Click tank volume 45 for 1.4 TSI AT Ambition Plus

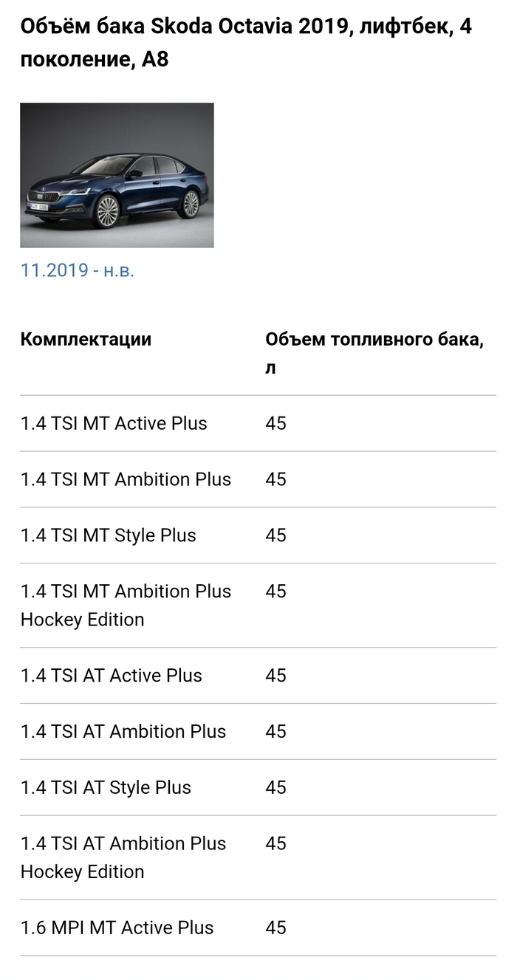click(275, 732)
